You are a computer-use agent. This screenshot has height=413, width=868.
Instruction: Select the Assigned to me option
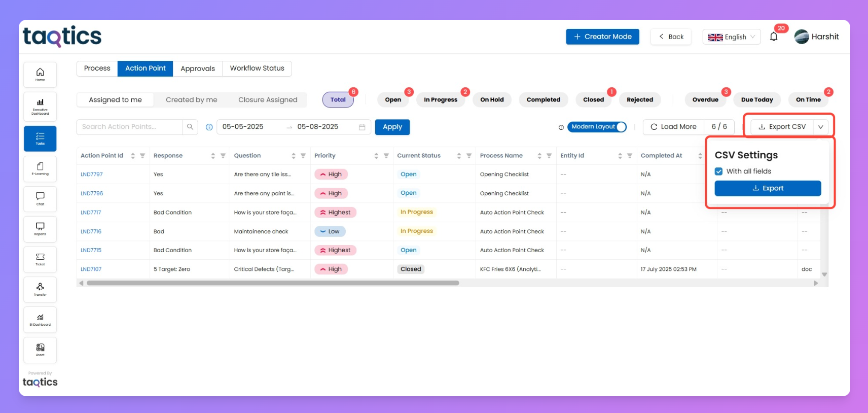click(x=115, y=100)
